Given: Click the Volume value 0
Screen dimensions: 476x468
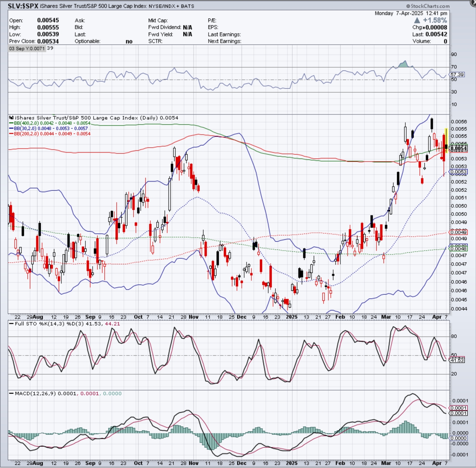Looking at the screenshot, I should coord(445,41).
